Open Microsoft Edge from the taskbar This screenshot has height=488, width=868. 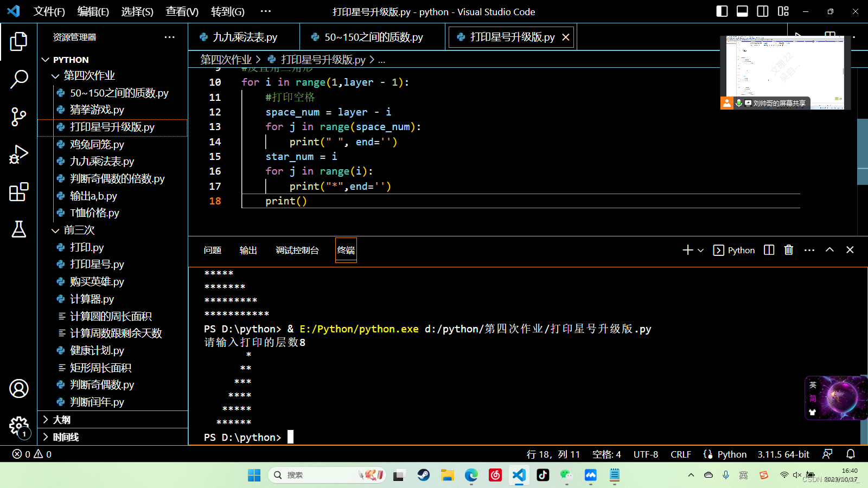click(x=471, y=476)
